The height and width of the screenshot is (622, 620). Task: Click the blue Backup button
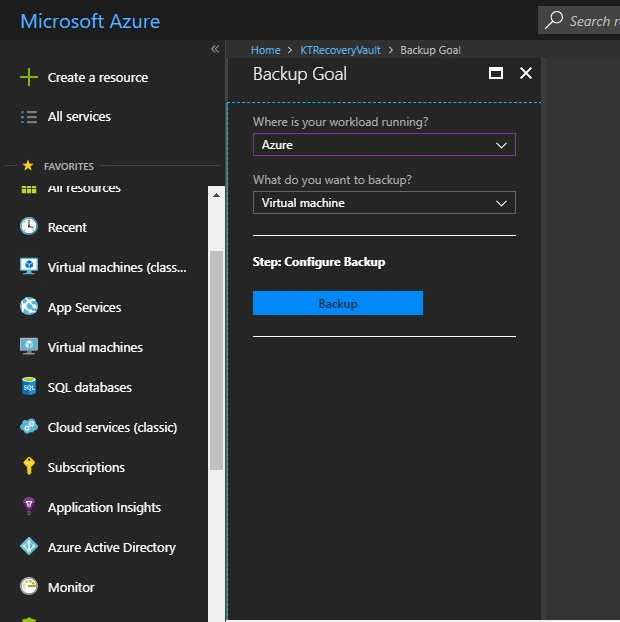338,303
